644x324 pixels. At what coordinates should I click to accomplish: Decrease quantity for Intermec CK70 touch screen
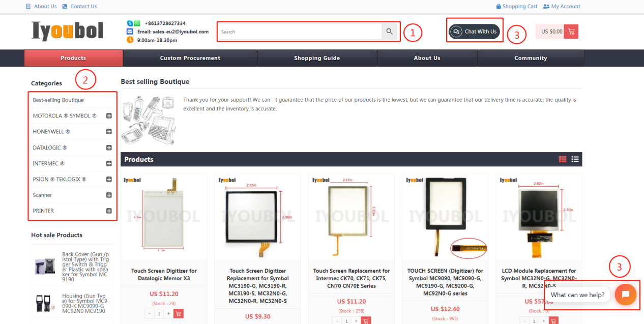click(336, 321)
